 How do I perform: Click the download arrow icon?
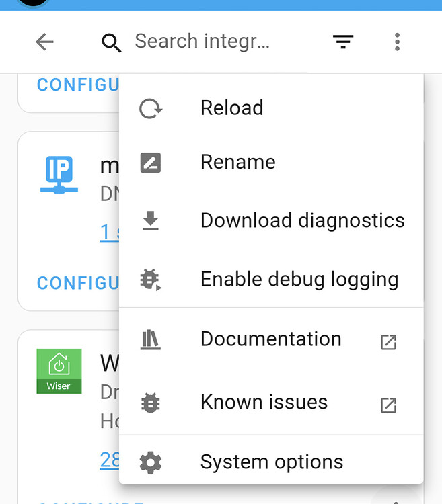pyautogui.click(x=151, y=221)
